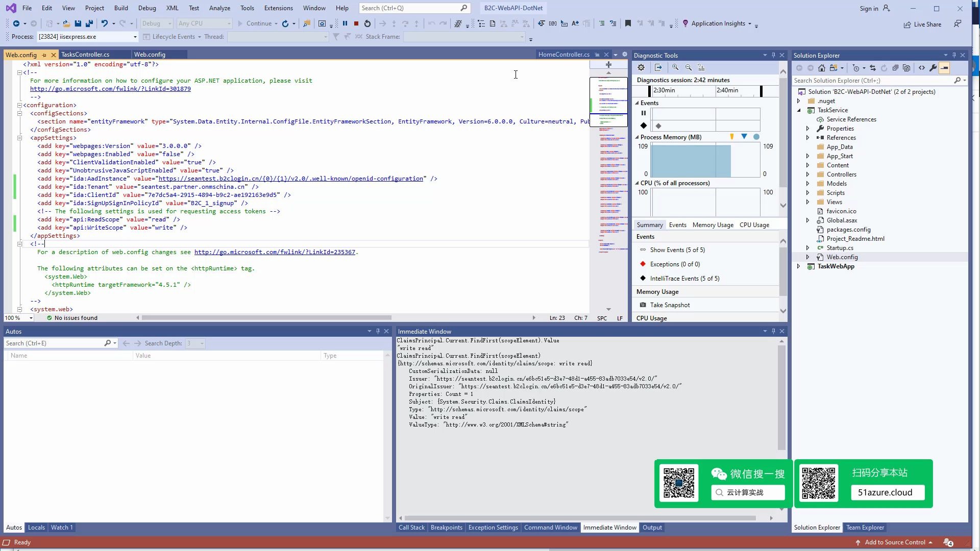Click Pending Changes Filter clock icon
Viewport: 980px width, 551px height.
pos(856,68)
